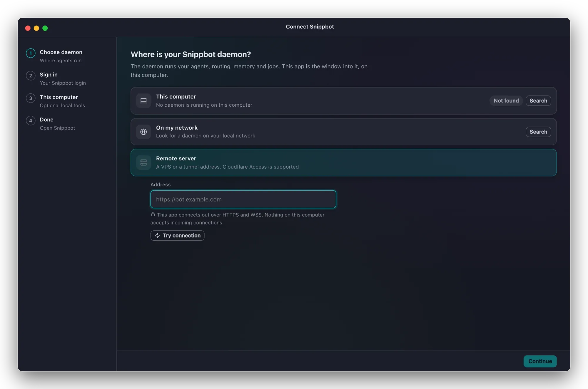Search for a daemon on this computer
This screenshot has height=389, width=588.
pyautogui.click(x=538, y=101)
